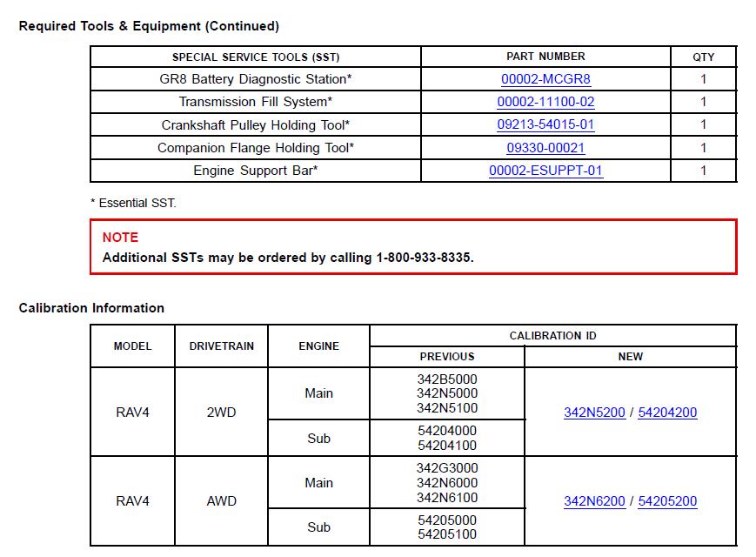Viewport: 756px width, 557px height.
Task: Open the 00002-11100-02 part number link
Action: click(x=545, y=102)
